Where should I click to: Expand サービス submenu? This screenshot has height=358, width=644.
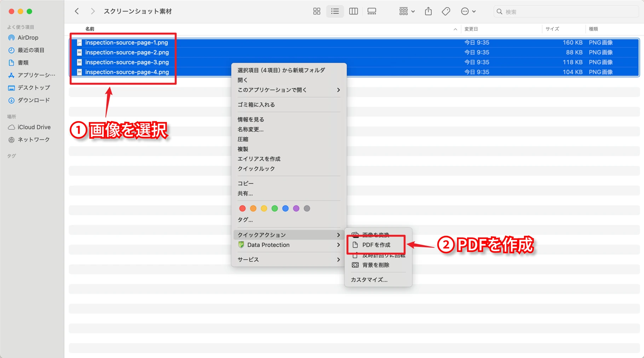tap(289, 260)
